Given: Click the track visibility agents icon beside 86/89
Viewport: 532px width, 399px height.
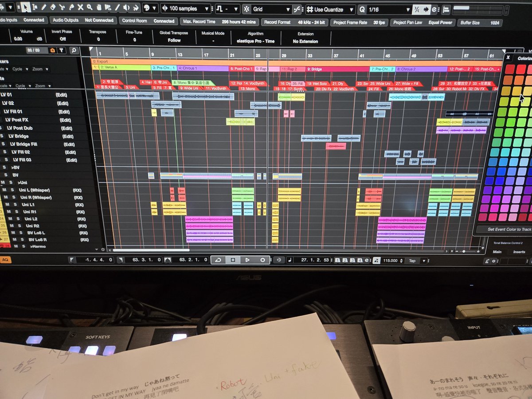Looking at the screenshot, I should tap(53, 51).
